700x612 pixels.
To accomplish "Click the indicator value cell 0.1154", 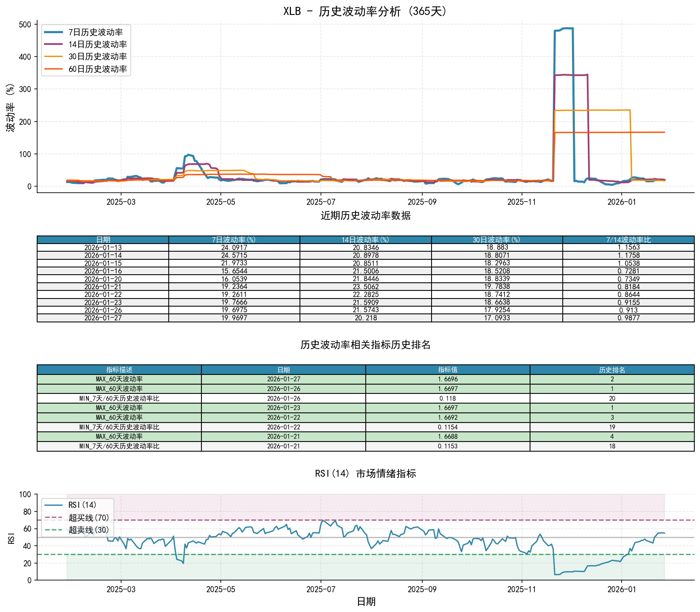I will 448,427.
